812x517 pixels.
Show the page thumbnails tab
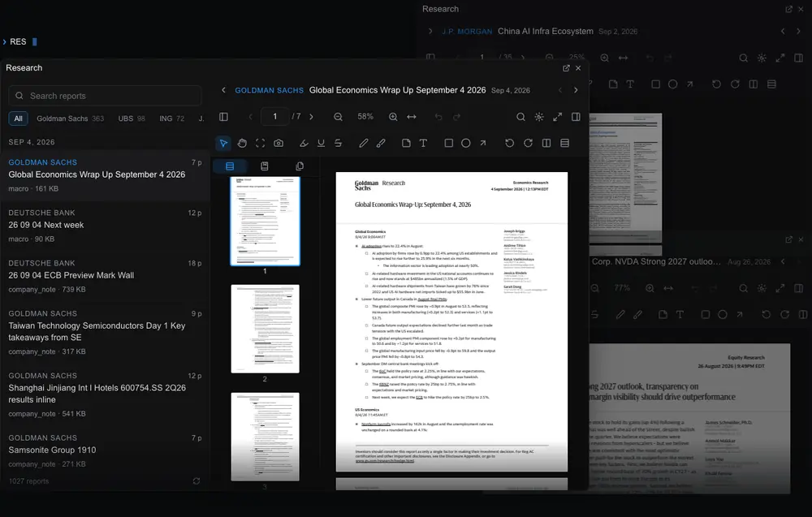point(230,166)
